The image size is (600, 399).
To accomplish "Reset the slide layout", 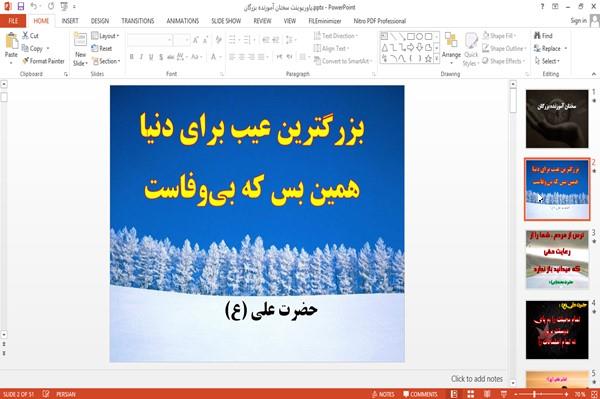I will tap(102, 48).
